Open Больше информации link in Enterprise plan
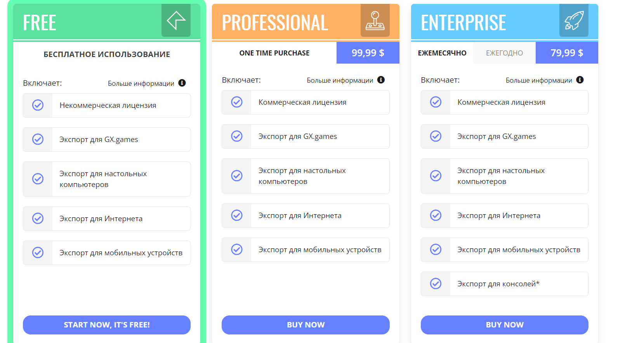The height and width of the screenshot is (343, 644). click(539, 80)
